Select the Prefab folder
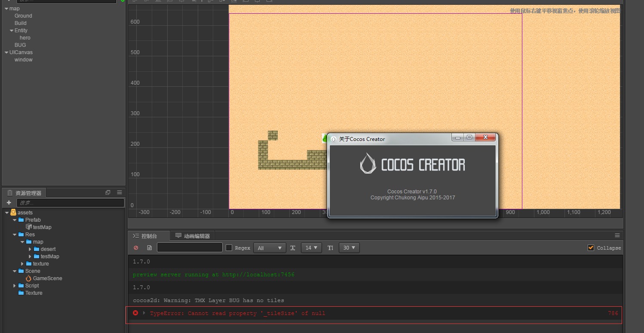This screenshot has width=644, height=333. [29, 220]
